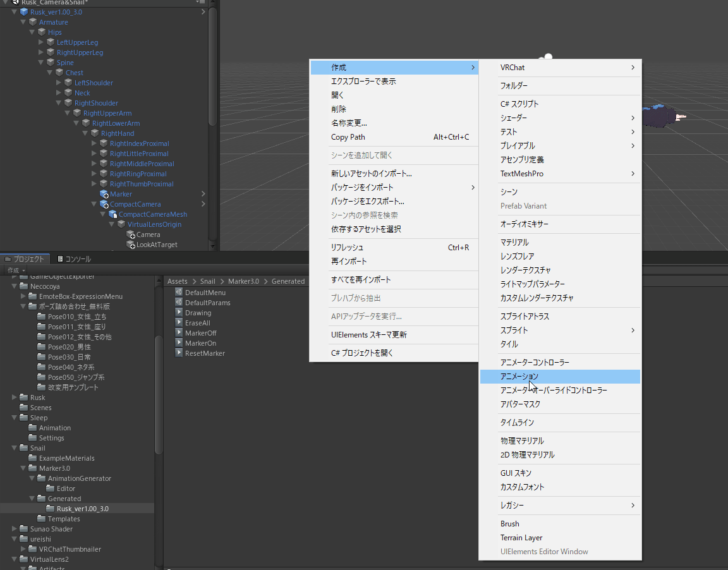Image resolution: width=728 pixels, height=570 pixels.
Task: Collapse the Armature tree node
Action: 23,22
